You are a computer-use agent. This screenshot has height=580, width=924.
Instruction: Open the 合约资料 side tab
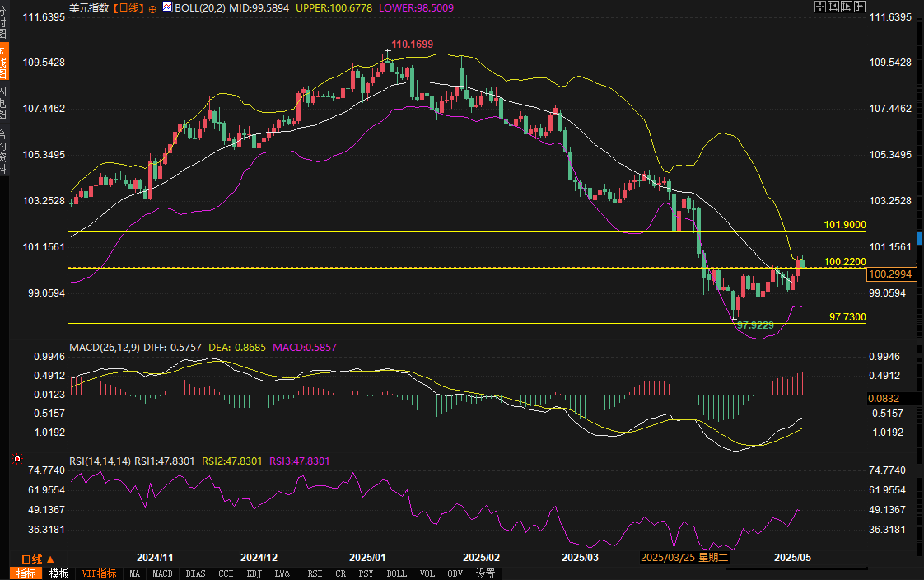3,150
